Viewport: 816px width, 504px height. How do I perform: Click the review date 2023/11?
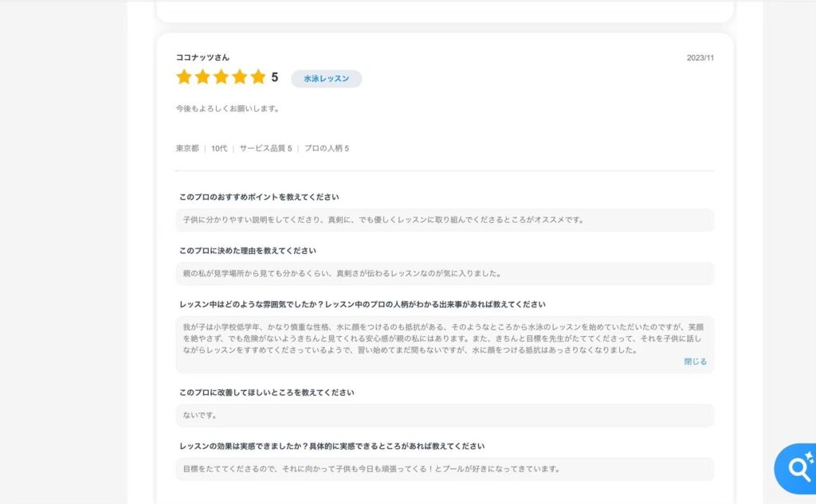[x=700, y=57]
